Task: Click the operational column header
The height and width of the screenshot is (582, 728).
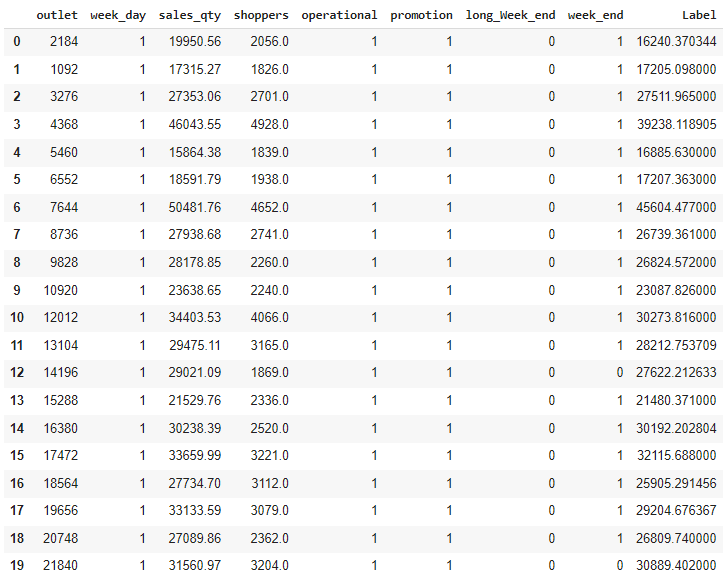Action: click(x=339, y=16)
